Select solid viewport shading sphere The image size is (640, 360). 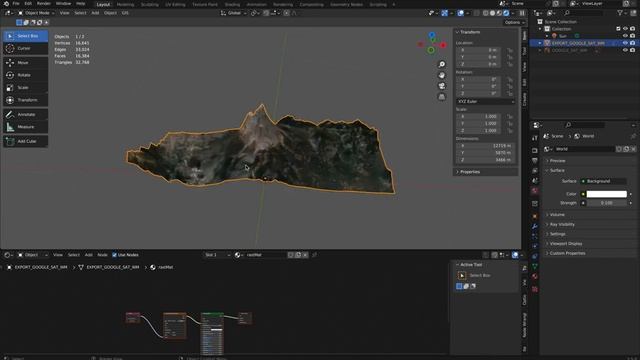492,13
